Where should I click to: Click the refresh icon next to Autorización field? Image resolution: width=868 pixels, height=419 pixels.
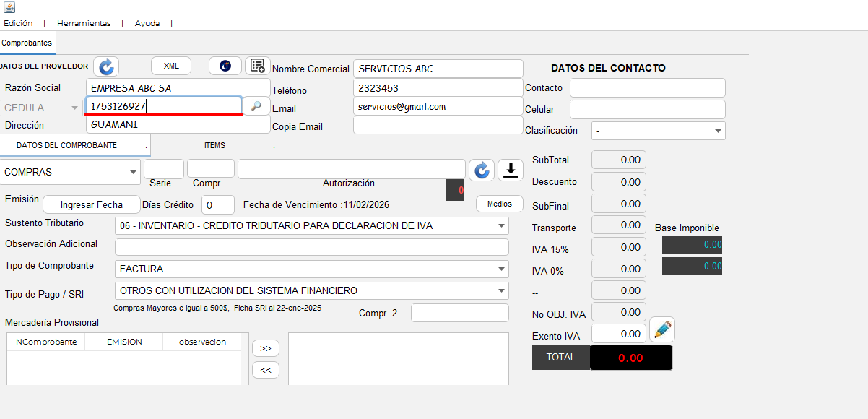481,170
